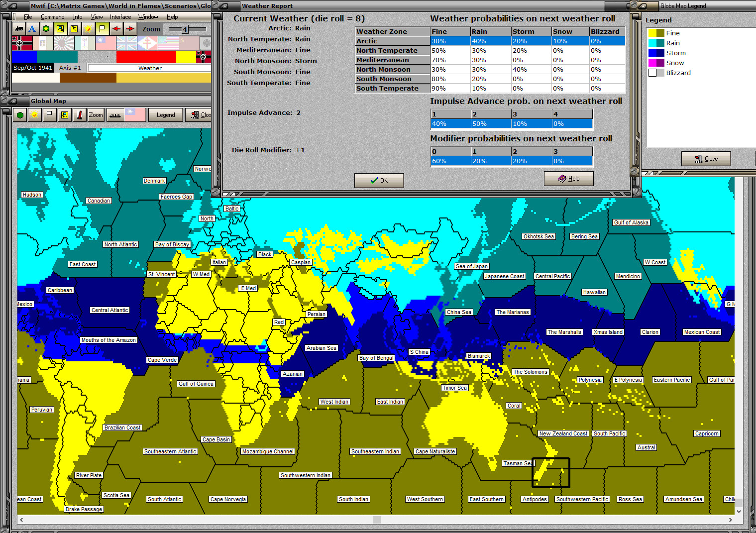The width and height of the screenshot is (756, 533).
Task: Click the Snow color swatch in the legend
Action: (x=656, y=63)
